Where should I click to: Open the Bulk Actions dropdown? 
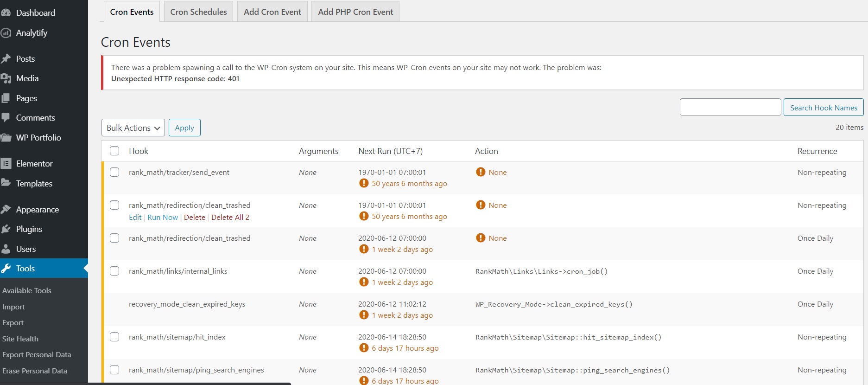(133, 128)
